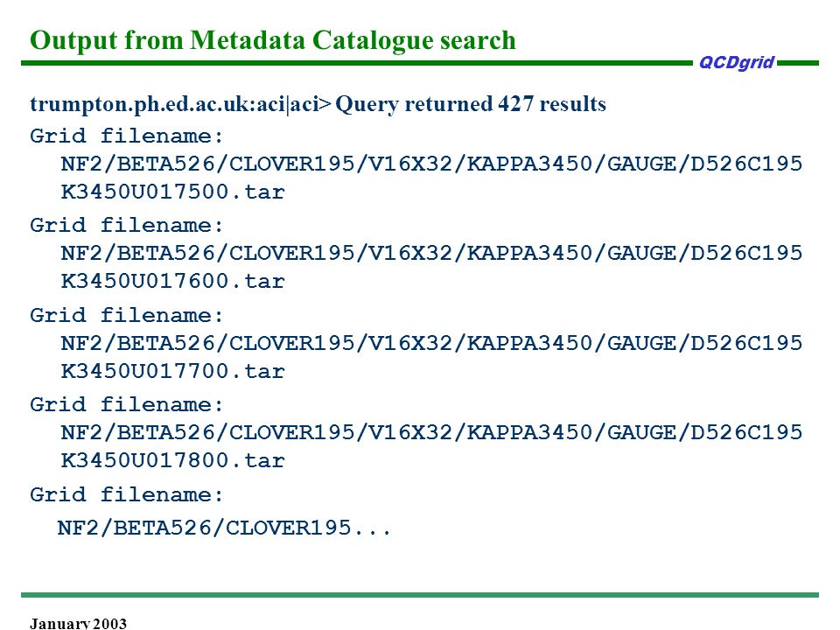
Task: Click the second 'Grid filename:' label
Action: click(x=126, y=226)
